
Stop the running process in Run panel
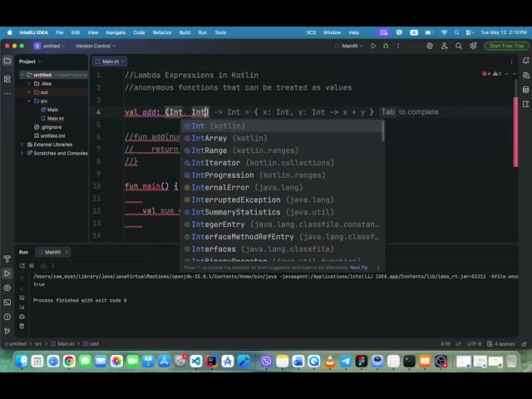[x=32, y=266]
